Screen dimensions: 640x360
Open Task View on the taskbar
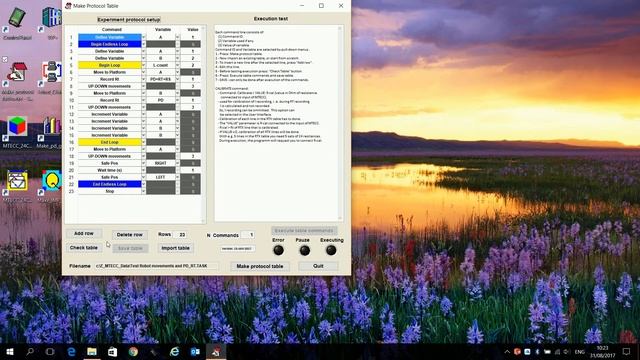tap(50, 351)
